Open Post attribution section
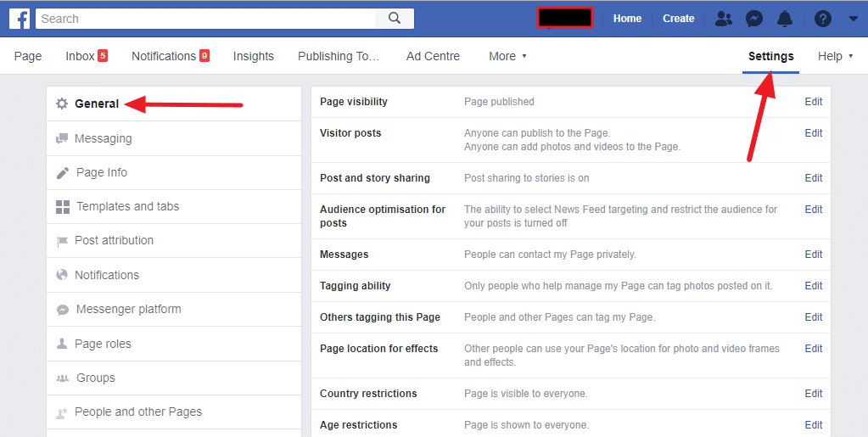The width and height of the screenshot is (868, 437). coord(174,241)
